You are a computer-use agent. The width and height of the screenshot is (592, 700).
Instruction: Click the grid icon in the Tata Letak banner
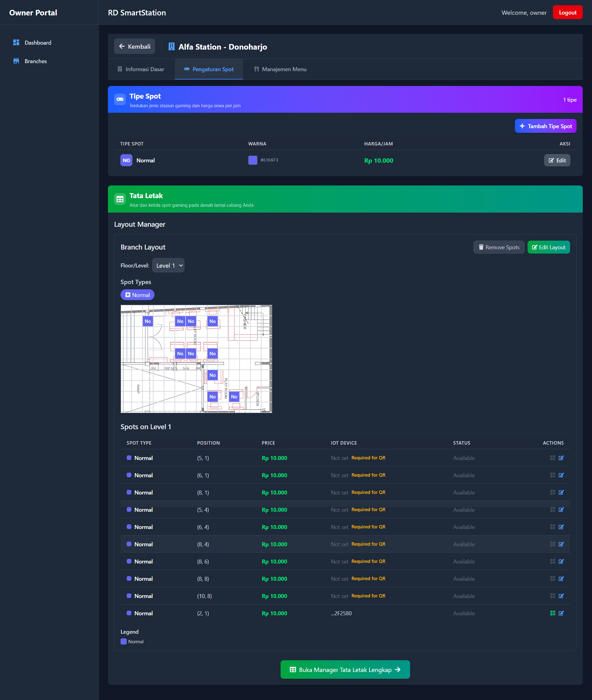(120, 199)
